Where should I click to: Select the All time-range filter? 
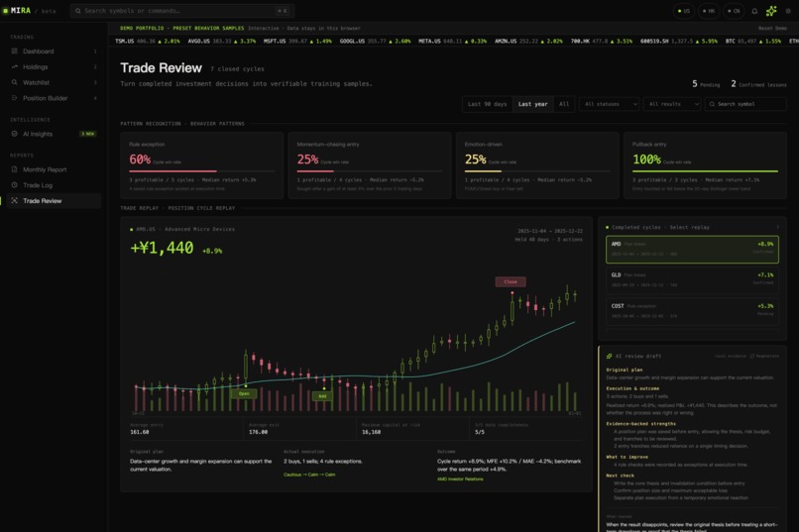564,104
